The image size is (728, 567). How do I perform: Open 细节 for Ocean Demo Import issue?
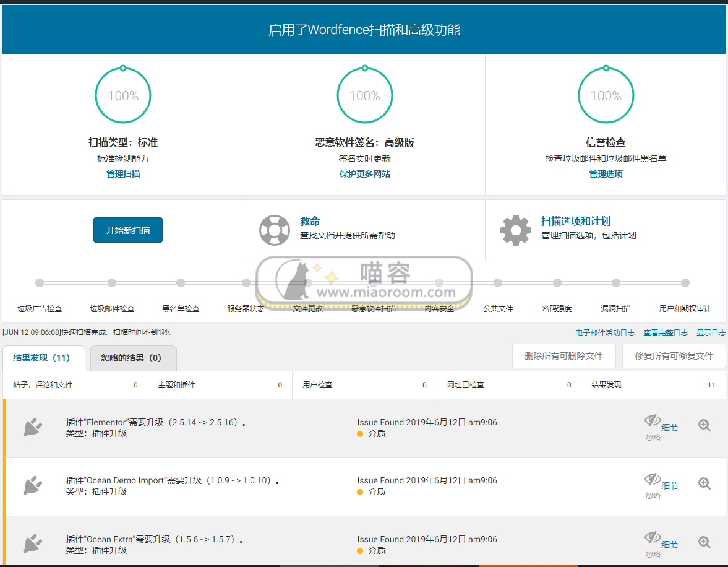[x=670, y=486]
